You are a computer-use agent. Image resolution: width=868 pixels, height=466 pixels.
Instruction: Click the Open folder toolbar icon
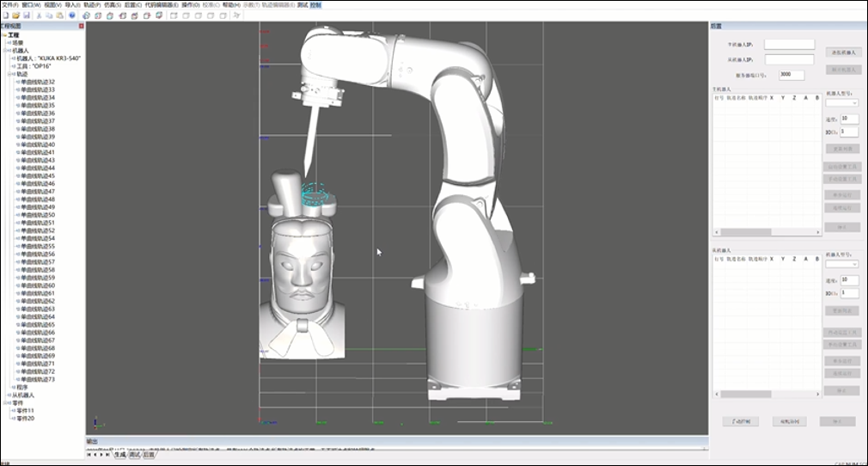click(x=15, y=15)
